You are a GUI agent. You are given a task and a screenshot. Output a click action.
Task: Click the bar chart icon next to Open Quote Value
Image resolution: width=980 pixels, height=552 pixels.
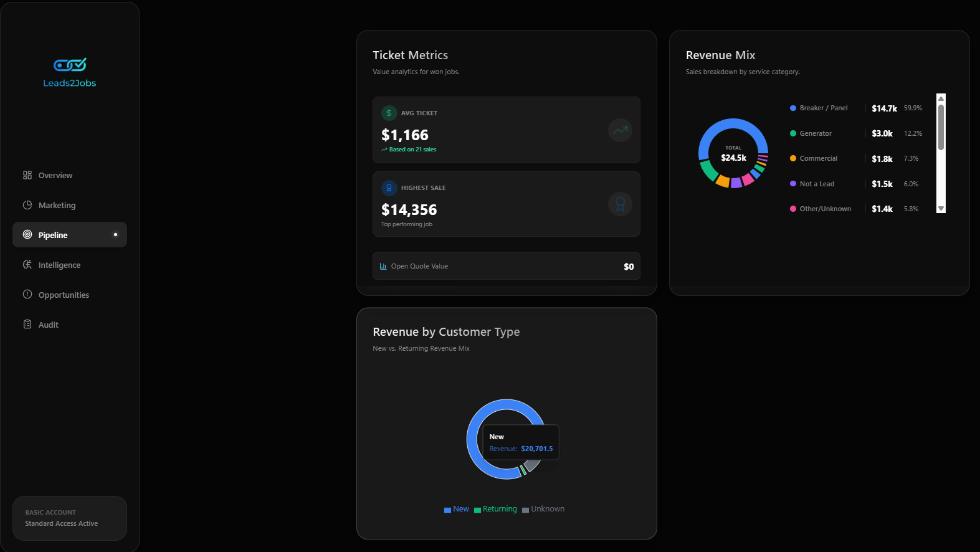click(383, 266)
